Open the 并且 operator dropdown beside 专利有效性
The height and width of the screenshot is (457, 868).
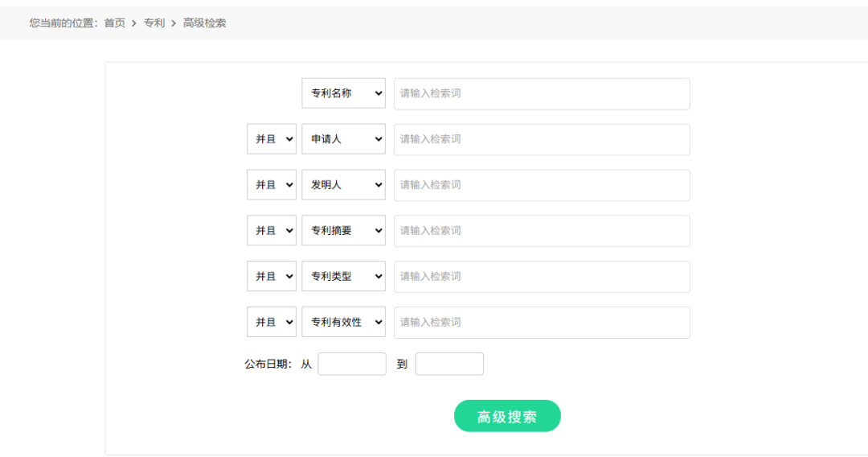click(x=272, y=323)
